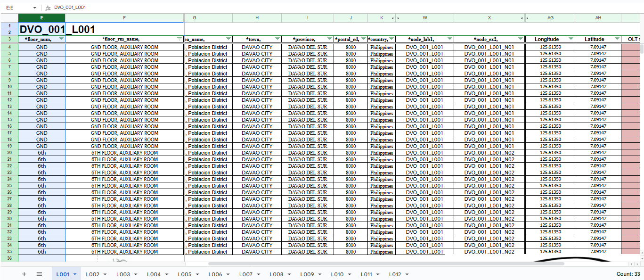Screen dimensions: 644x280
Task: Select column F header
Action: pos(124,18)
